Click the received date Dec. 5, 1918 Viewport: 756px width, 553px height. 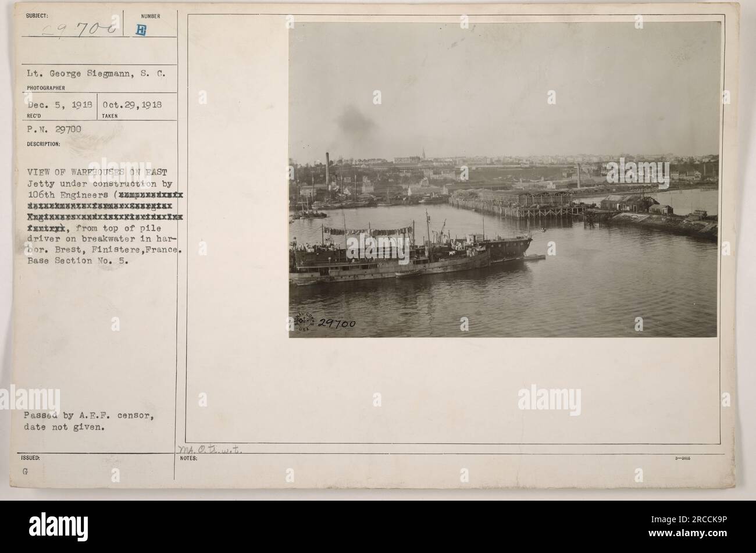[59, 105]
